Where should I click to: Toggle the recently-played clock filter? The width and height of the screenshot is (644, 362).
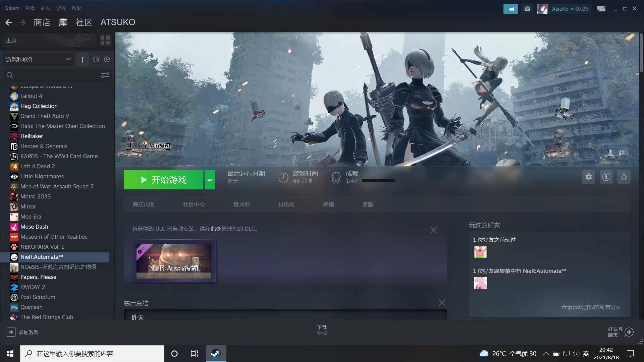[x=96, y=59]
